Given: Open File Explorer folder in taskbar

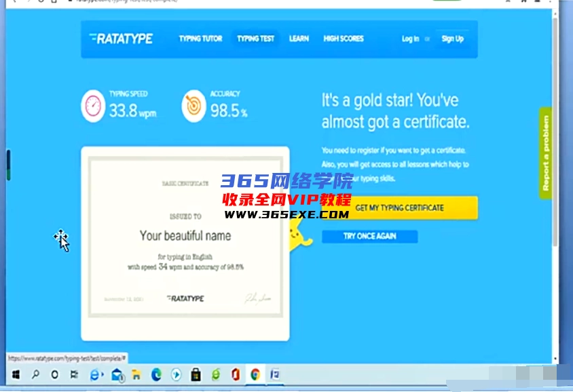Looking at the screenshot, I should pos(136,374).
